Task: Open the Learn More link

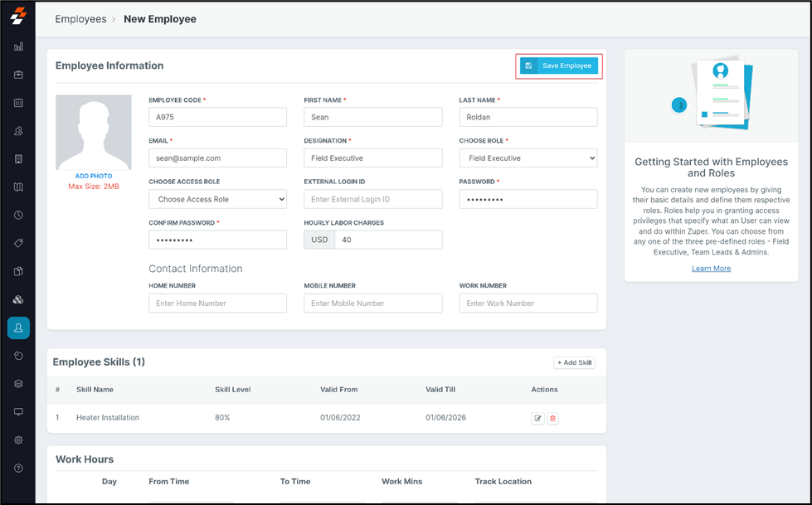Action: coord(711,269)
